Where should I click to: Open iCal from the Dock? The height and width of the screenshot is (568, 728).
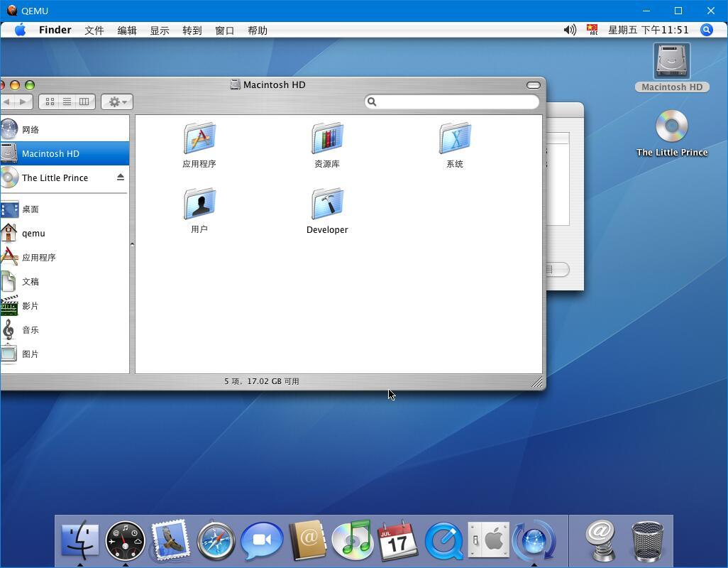398,541
